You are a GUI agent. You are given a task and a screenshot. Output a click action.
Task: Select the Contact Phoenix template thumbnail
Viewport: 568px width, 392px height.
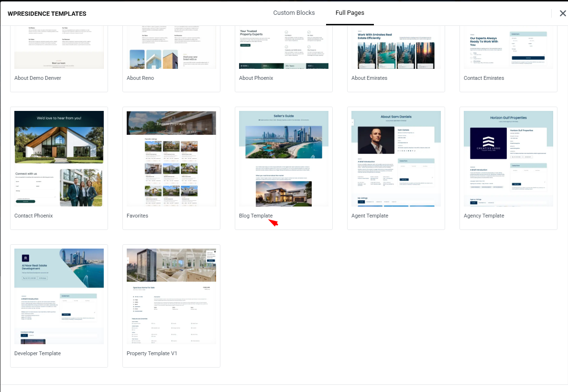[x=59, y=159]
